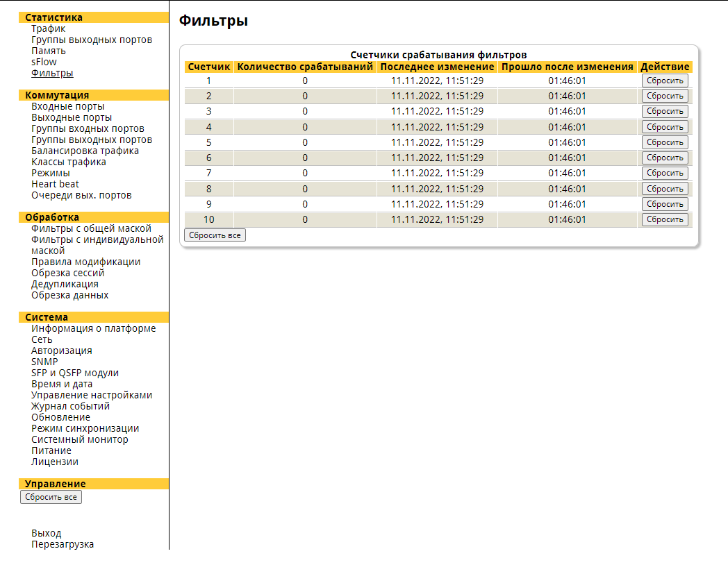Reset counter 8 with Сбросить
The width and height of the screenshot is (728, 574).
[x=665, y=189]
